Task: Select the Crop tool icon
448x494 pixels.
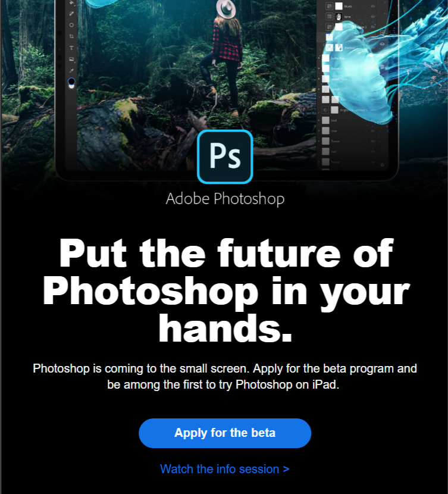Action: click(71, 36)
